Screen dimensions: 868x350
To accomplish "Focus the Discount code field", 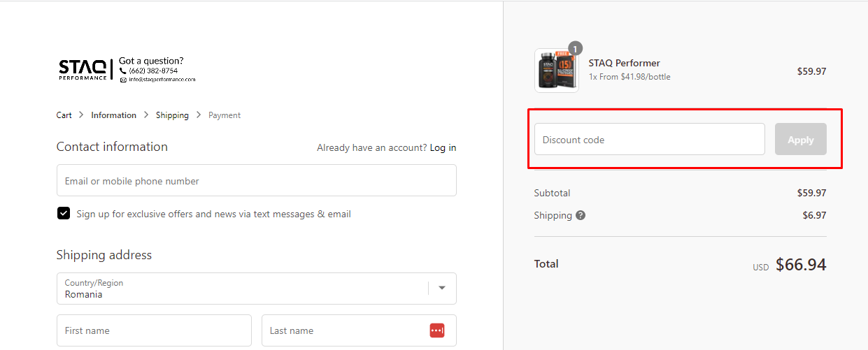I will coord(650,139).
